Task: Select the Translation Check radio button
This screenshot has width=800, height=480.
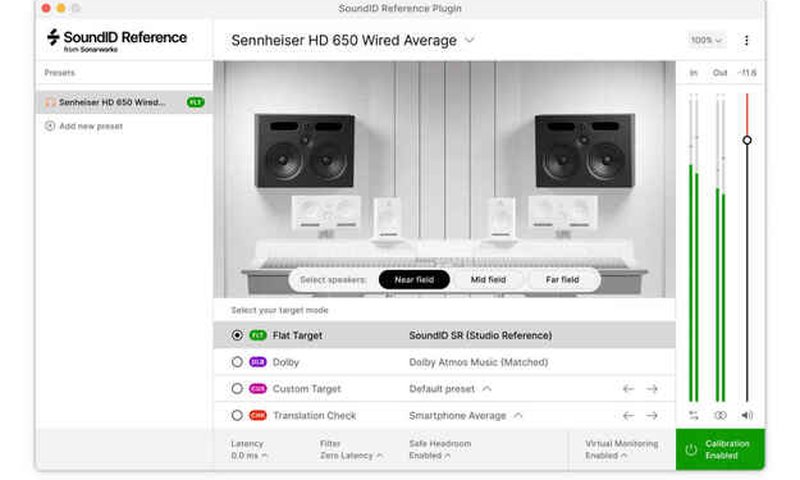Action: [x=237, y=415]
